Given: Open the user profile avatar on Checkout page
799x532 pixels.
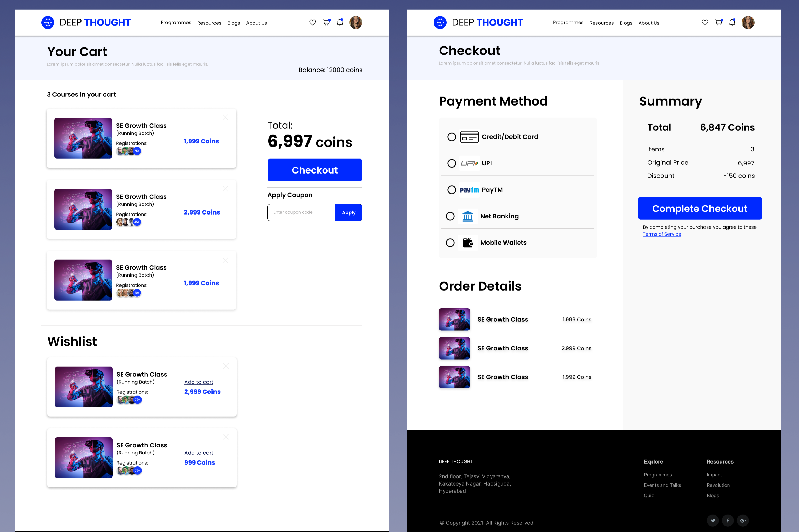Looking at the screenshot, I should (x=748, y=22).
